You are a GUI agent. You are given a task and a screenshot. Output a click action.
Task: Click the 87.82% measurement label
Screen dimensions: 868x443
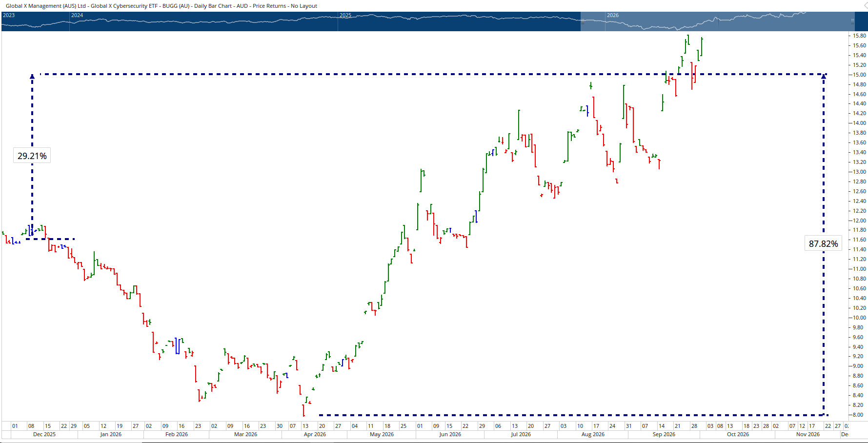[x=823, y=243]
